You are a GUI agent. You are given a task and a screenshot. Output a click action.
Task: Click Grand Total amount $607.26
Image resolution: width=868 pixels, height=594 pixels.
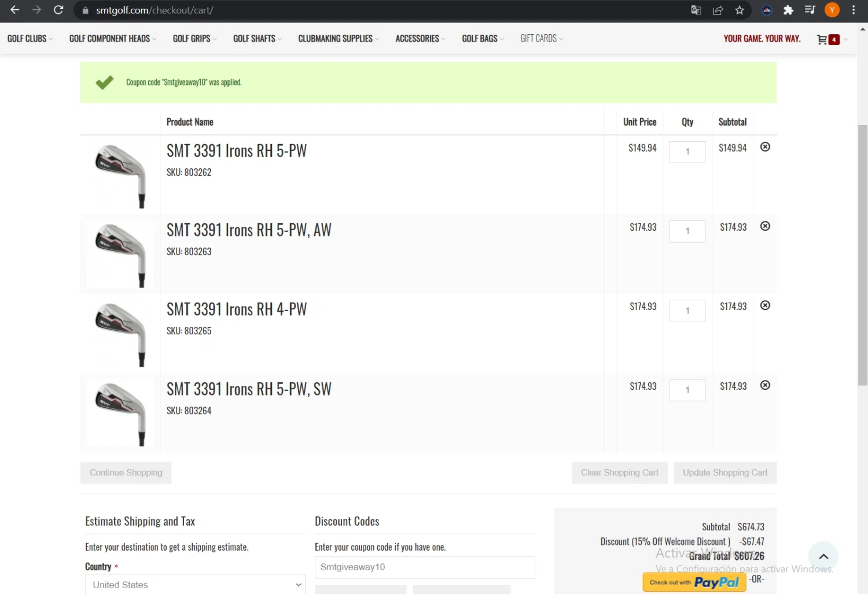[x=749, y=556]
